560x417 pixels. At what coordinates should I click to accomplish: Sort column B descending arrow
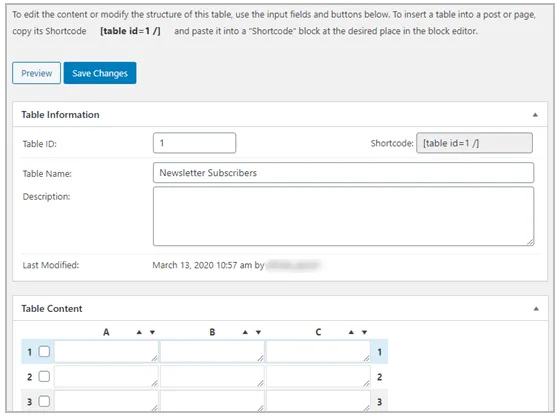coord(259,332)
